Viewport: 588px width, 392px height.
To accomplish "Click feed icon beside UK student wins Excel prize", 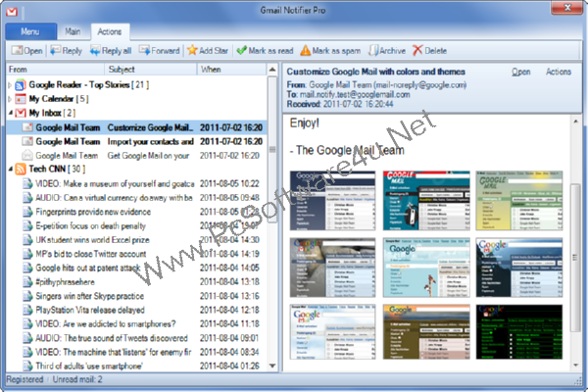I will coord(27,240).
